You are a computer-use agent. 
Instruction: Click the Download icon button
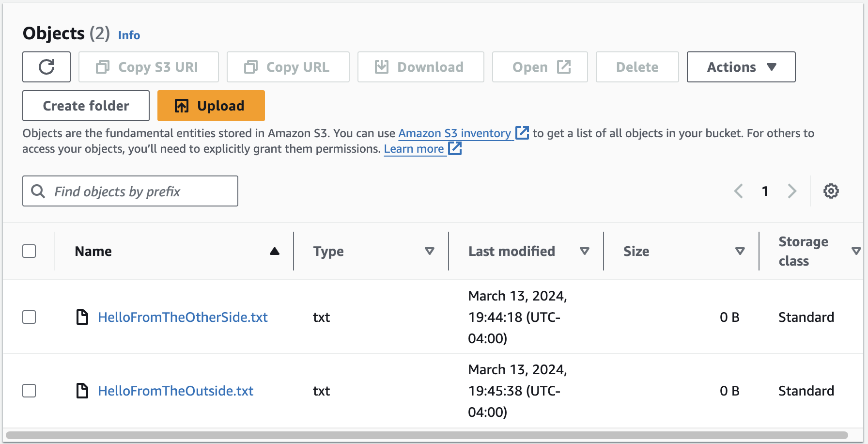point(382,67)
